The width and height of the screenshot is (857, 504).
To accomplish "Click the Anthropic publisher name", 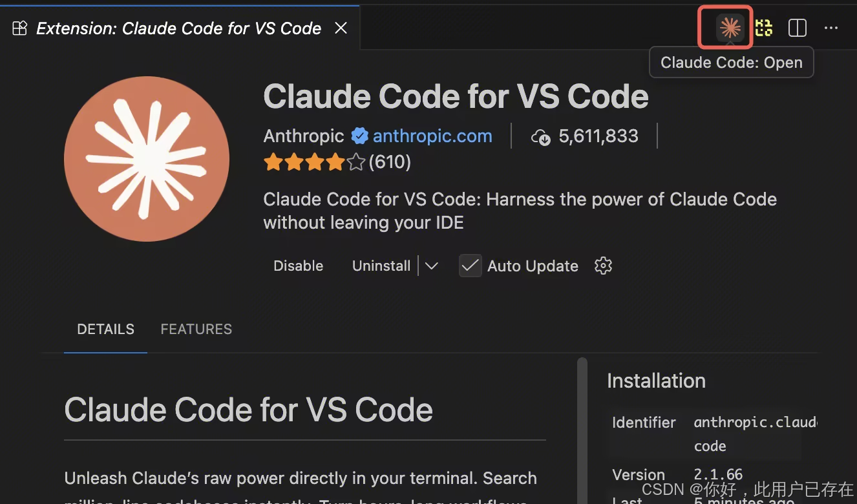I will pos(304,136).
